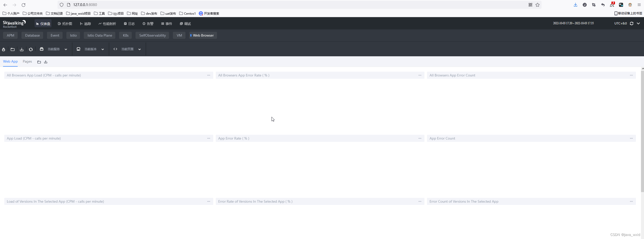
Task: Open the Centos1 bookmark folder
Action: point(187,13)
